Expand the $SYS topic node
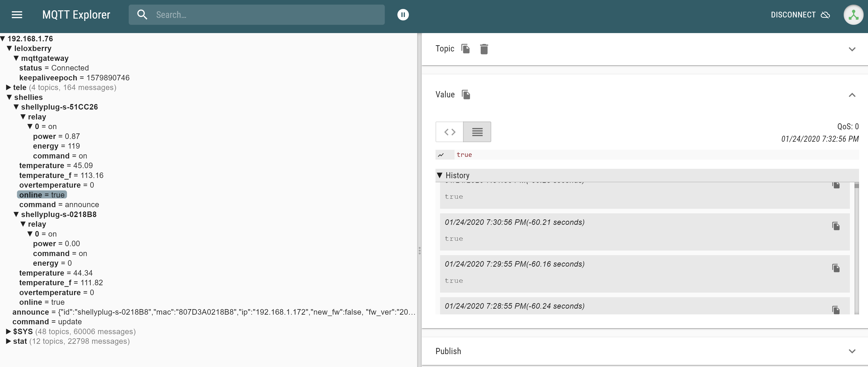Viewport: 868px width, 367px height. click(9, 332)
